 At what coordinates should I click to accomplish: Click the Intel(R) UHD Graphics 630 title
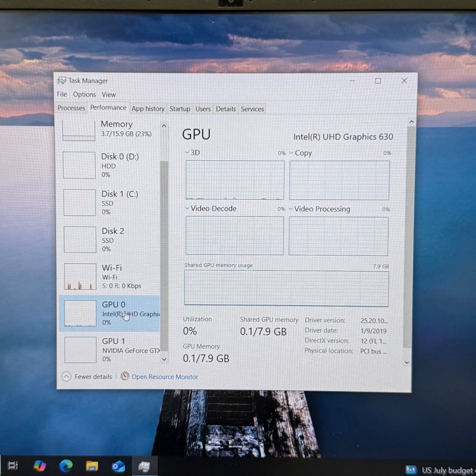click(x=343, y=137)
